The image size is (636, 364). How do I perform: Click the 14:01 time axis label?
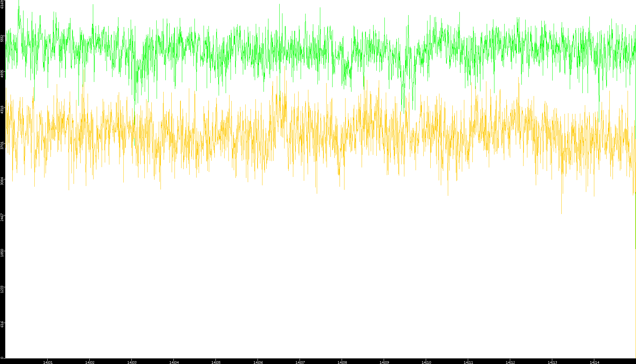pyautogui.click(x=48, y=362)
